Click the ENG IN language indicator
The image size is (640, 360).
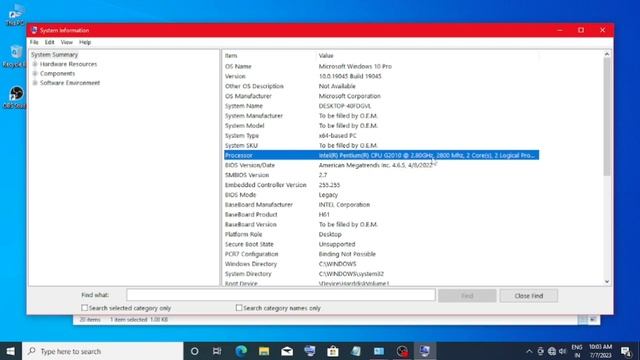[x=577, y=351]
